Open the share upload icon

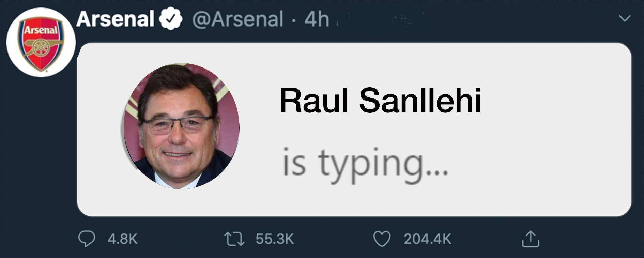pyautogui.click(x=531, y=239)
